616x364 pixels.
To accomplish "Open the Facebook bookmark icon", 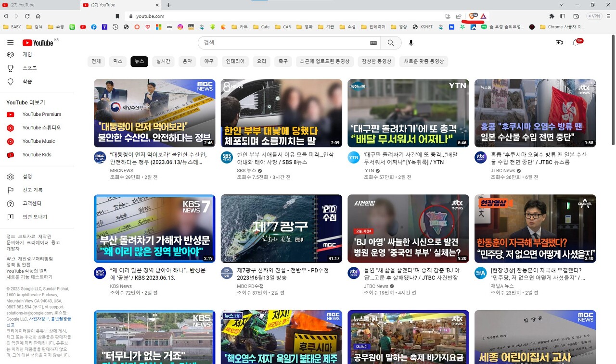I will pos(94,27).
